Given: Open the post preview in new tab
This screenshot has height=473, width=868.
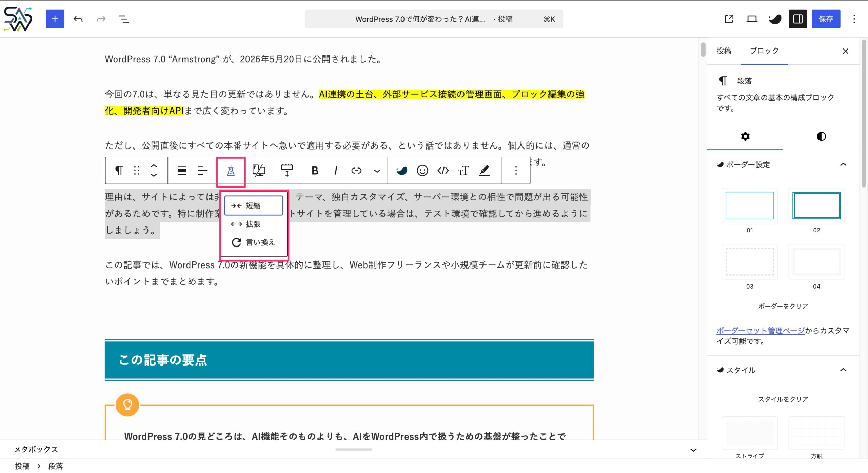Looking at the screenshot, I should (x=729, y=19).
